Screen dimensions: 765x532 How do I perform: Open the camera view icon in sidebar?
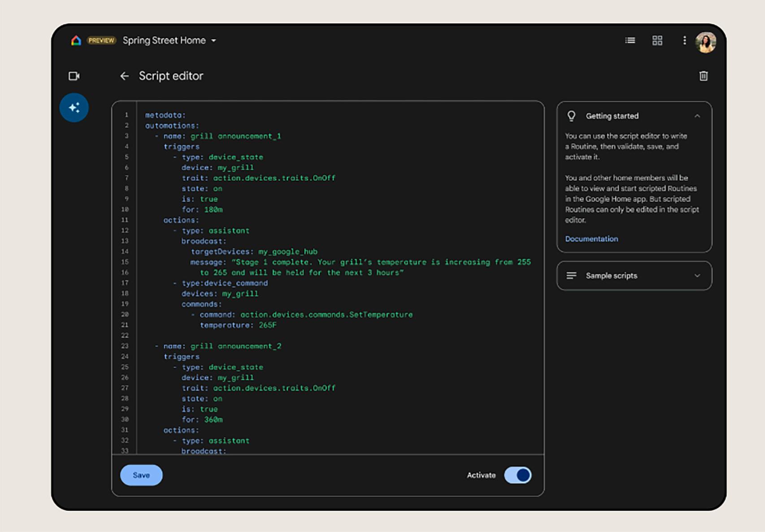click(x=74, y=76)
